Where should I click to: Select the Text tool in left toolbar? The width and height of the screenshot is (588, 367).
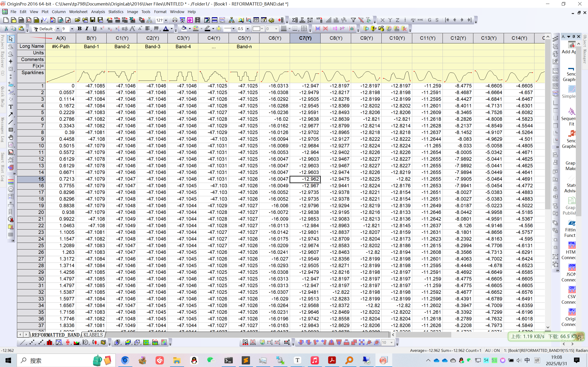(x=11, y=107)
